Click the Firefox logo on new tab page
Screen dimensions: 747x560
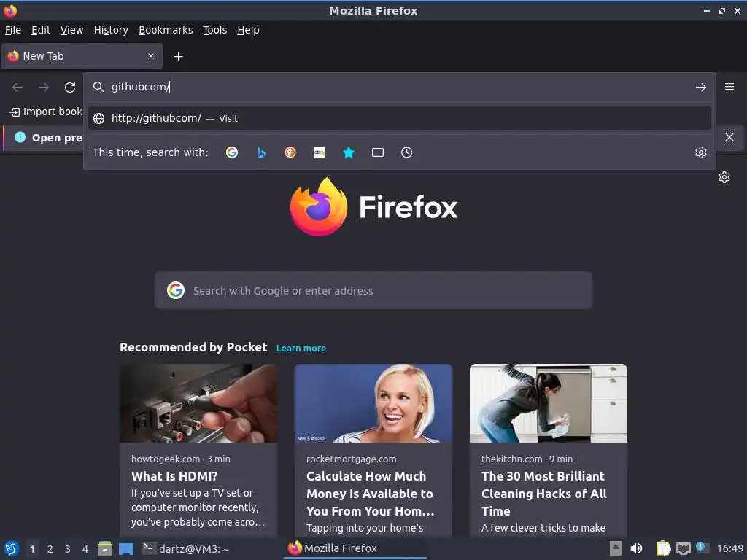pyautogui.click(x=319, y=206)
